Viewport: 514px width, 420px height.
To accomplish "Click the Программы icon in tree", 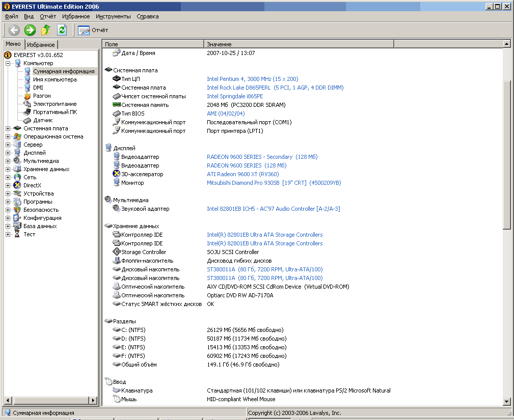I will click(x=17, y=202).
